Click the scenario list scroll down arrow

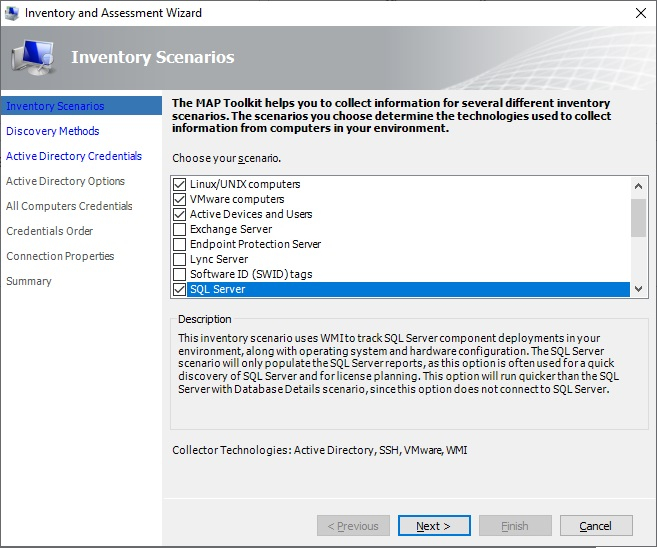coord(639,289)
